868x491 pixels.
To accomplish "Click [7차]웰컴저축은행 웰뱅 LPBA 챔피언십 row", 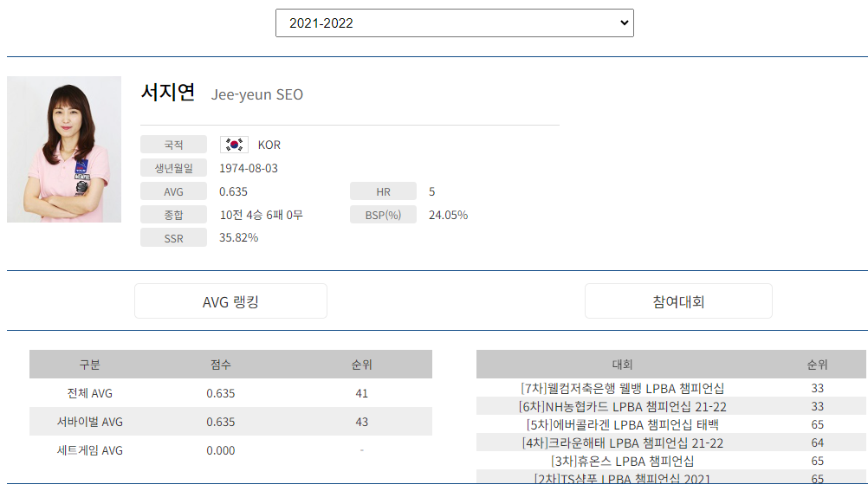I will pos(671,388).
